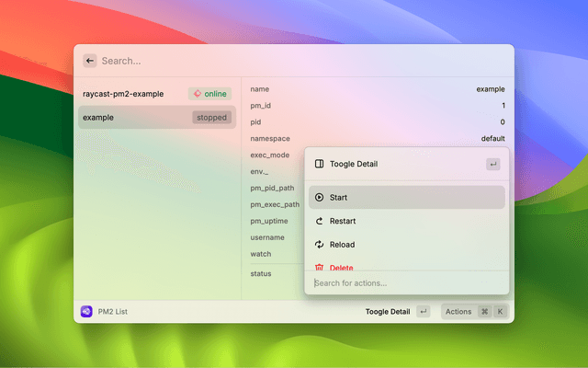
Task: Click Toogle Detail in the bottom bar
Action: 387,312
